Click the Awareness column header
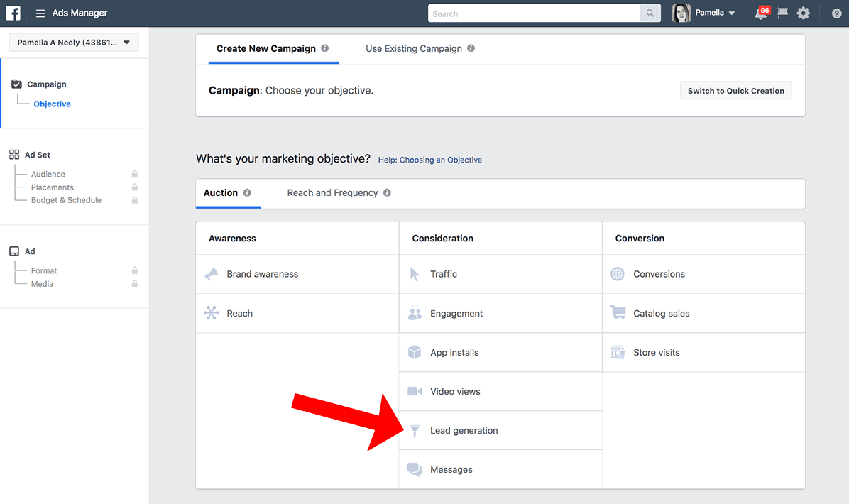The height and width of the screenshot is (504, 849). click(232, 239)
